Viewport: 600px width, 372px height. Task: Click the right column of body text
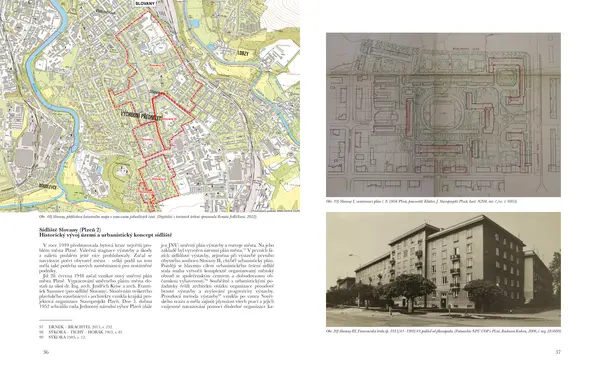click(x=217, y=275)
